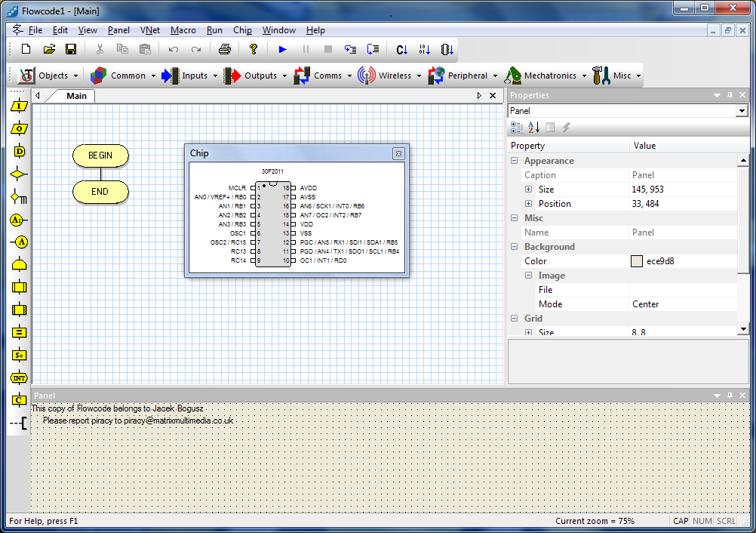Click the ece9d8 color value
Viewport: 756px width, 533px height.
[x=660, y=261]
